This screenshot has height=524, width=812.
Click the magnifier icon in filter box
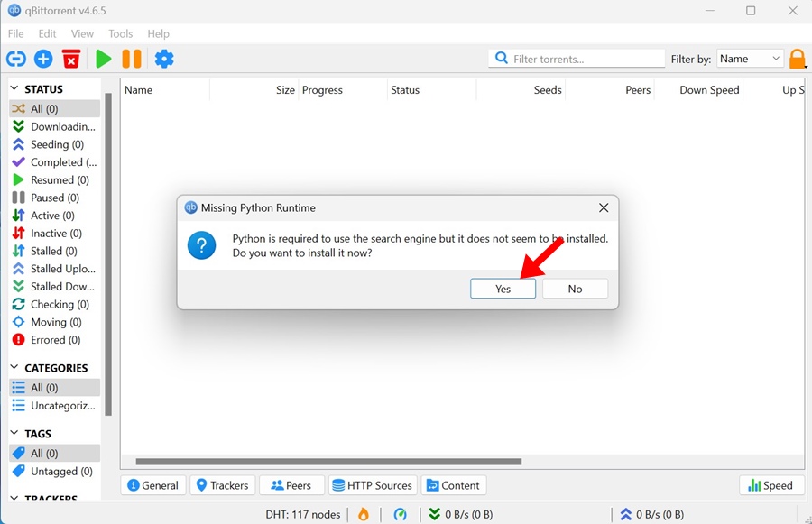pyautogui.click(x=502, y=58)
